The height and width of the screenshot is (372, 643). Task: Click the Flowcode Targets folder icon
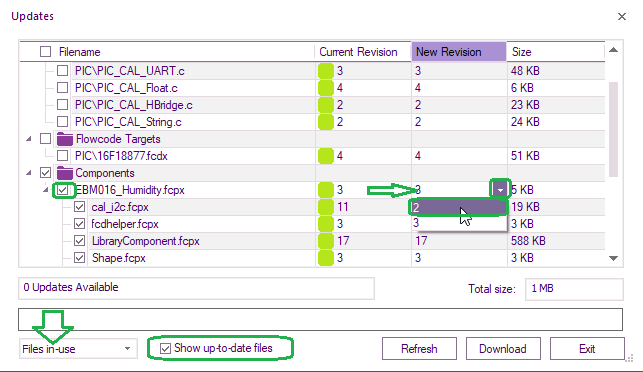click(x=64, y=139)
